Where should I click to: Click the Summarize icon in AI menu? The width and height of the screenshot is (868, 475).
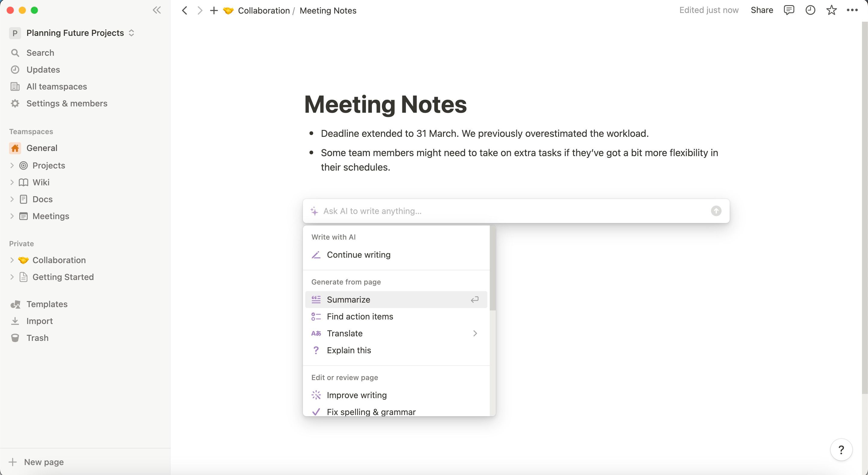click(316, 300)
